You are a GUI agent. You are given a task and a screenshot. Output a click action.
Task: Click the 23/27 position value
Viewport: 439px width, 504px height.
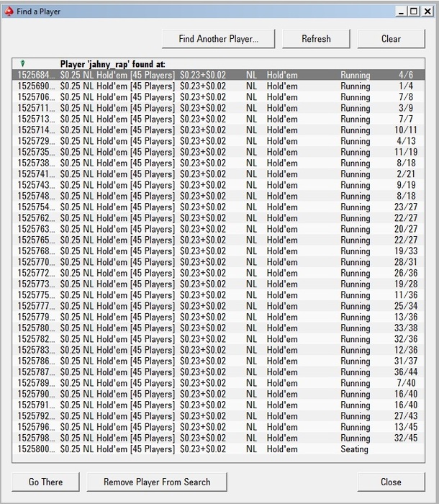tap(406, 207)
